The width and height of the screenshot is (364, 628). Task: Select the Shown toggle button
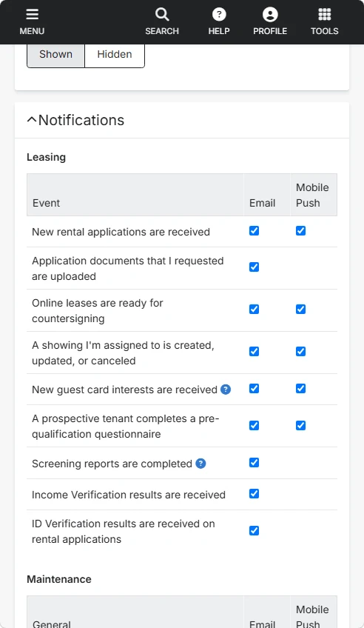coord(56,55)
